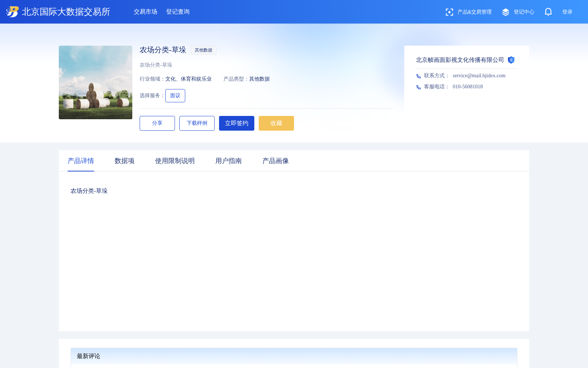
Task: Click the 产品类型 value 其他数据
Action: (259, 79)
